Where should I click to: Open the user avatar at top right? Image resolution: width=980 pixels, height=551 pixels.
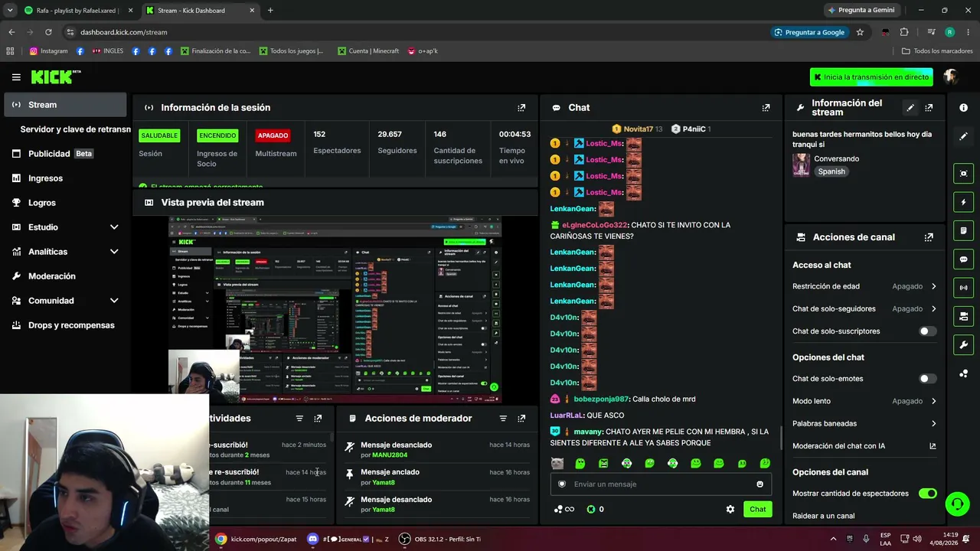(x=951, y=77)
